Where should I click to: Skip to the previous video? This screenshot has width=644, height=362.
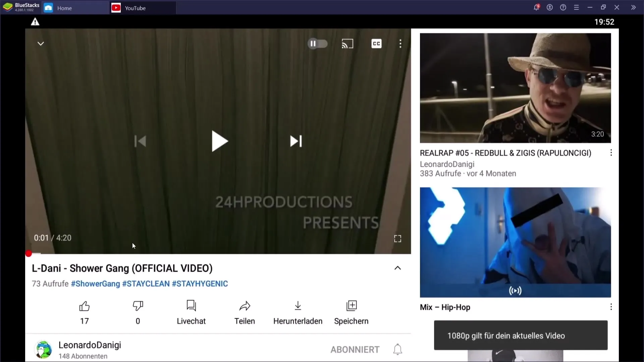140,141
